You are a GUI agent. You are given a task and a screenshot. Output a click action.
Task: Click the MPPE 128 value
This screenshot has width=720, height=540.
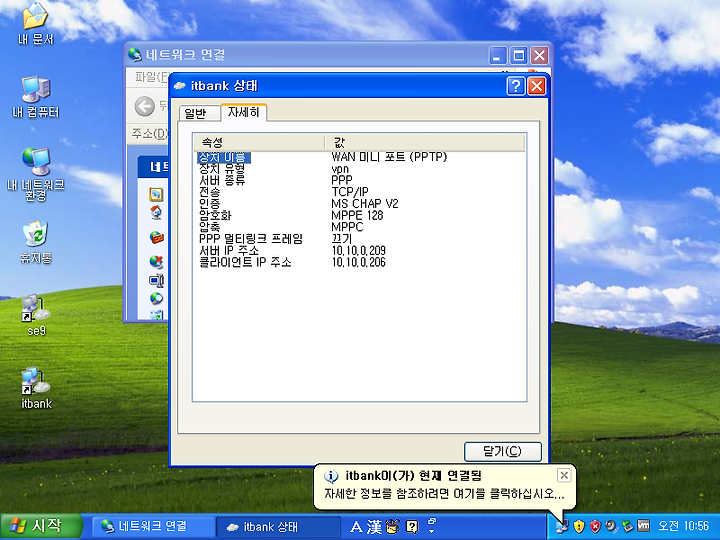point(357,215)
